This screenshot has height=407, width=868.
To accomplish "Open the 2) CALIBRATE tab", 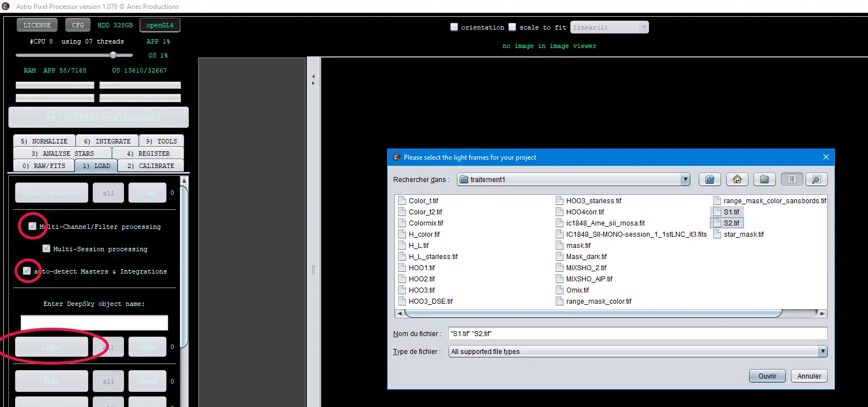I will point(151,166).
